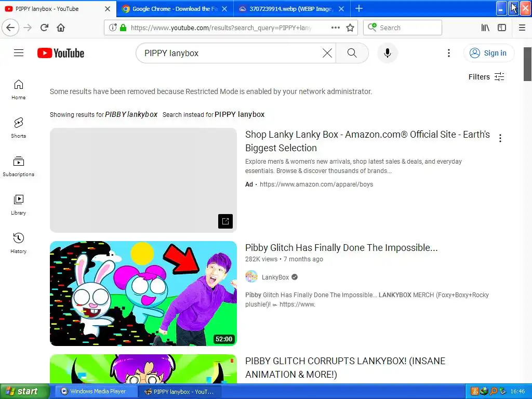Click the green padlock security icon
The width and height of the screenshot is (532, 399).
click(x=123, y=28)
